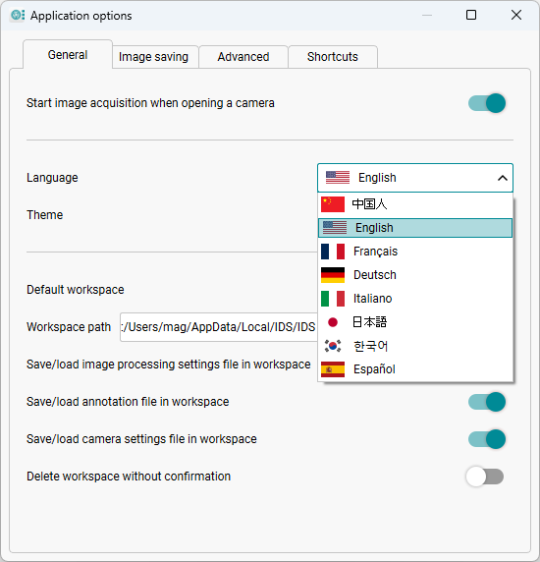This screenshot has width=540, height=562.
Task: Click the Default workspace label
Action: click(75, 290)
